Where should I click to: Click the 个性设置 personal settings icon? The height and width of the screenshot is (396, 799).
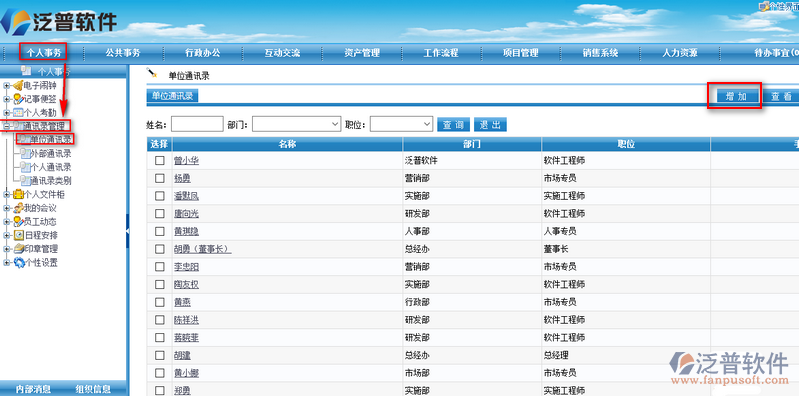(x=18, y=262)
